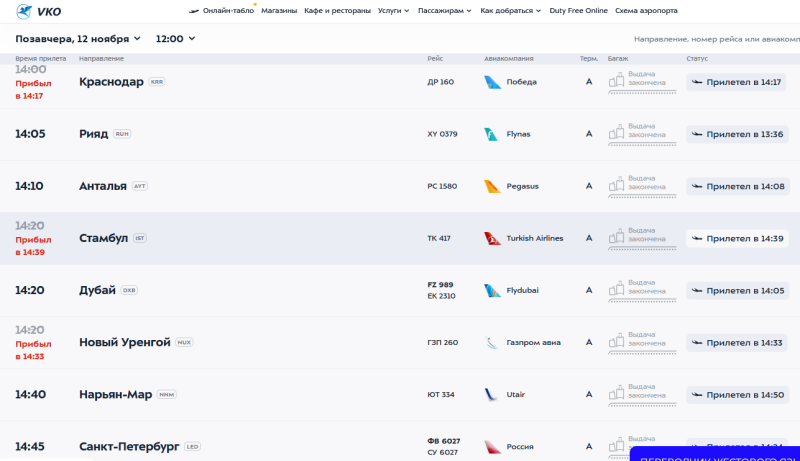Image resolution: width=800 pixels, height=461 pixels.
Task: Click baggage icon in the Краснодар row
Action: [616, 81]
